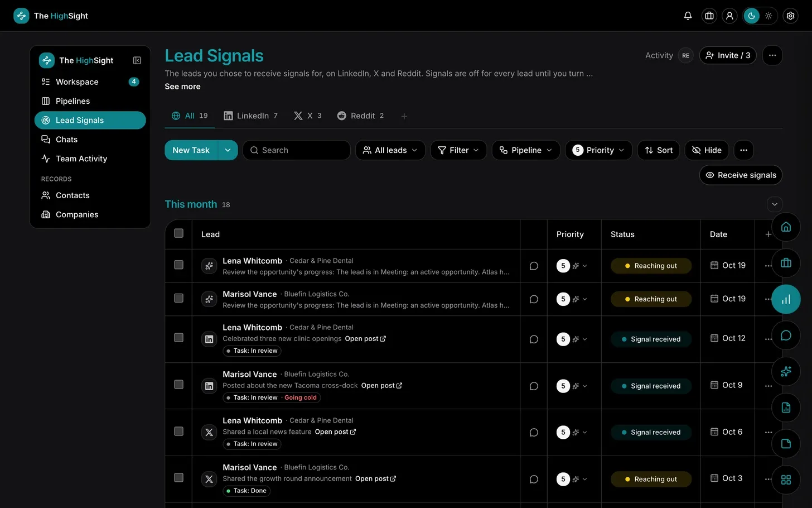
Task: Expand the All leads dropdown
Action: point(390,150)
